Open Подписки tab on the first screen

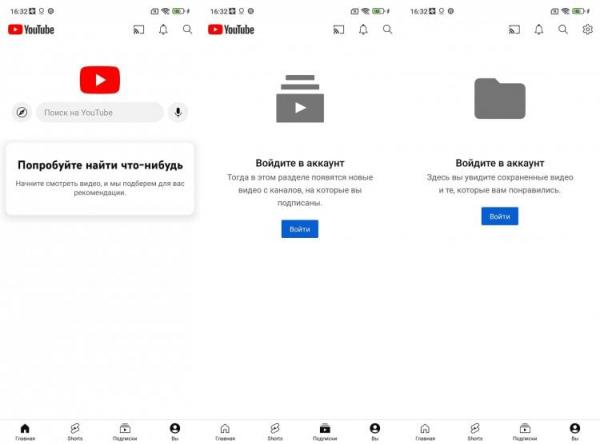click(x=125, y=432)
